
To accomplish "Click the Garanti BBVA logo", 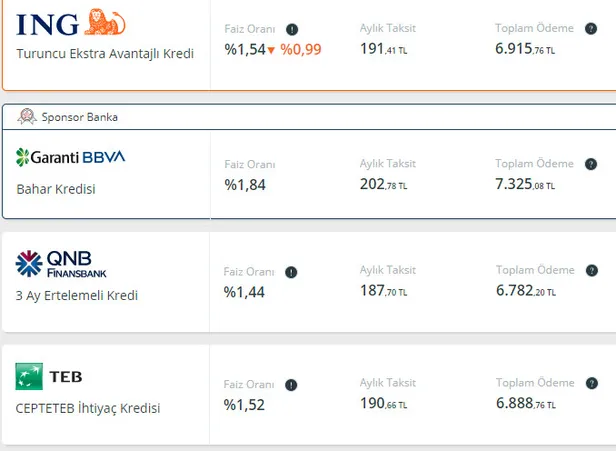I will [x=70, y=157].
